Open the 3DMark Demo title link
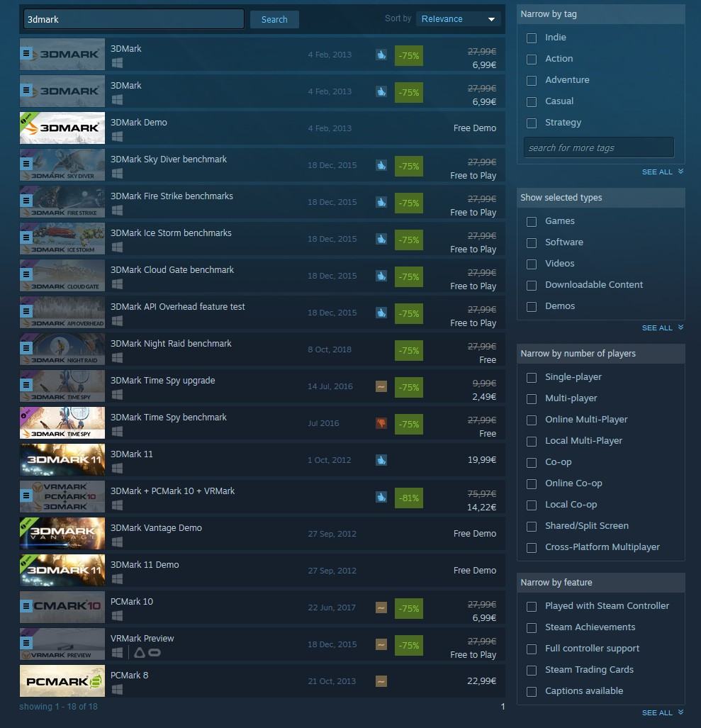 click(x=139, y=123)
